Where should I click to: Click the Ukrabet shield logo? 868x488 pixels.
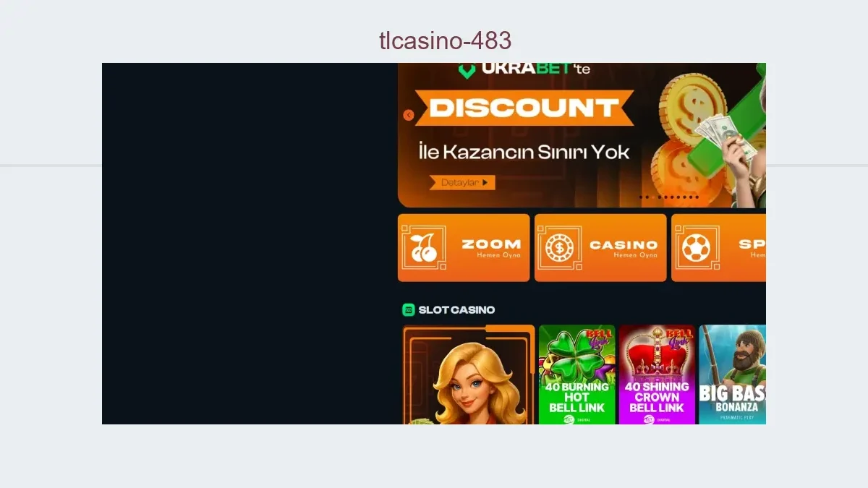click(x=467, y=70)
